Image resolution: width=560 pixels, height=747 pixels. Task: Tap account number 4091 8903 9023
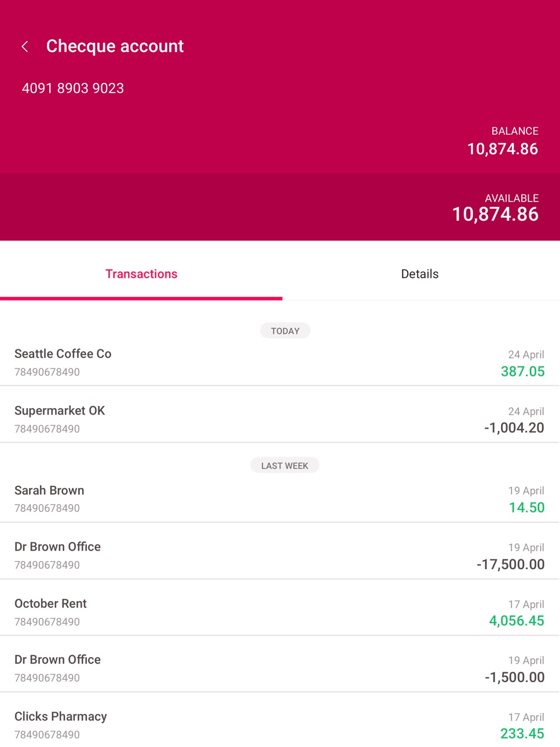(x=73, y=88)
